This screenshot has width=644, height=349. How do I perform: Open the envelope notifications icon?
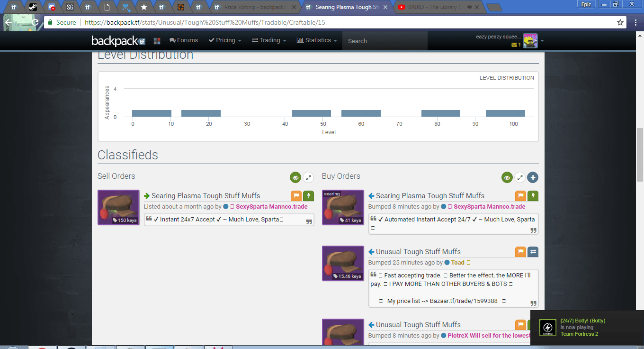(x=514, y=45)
